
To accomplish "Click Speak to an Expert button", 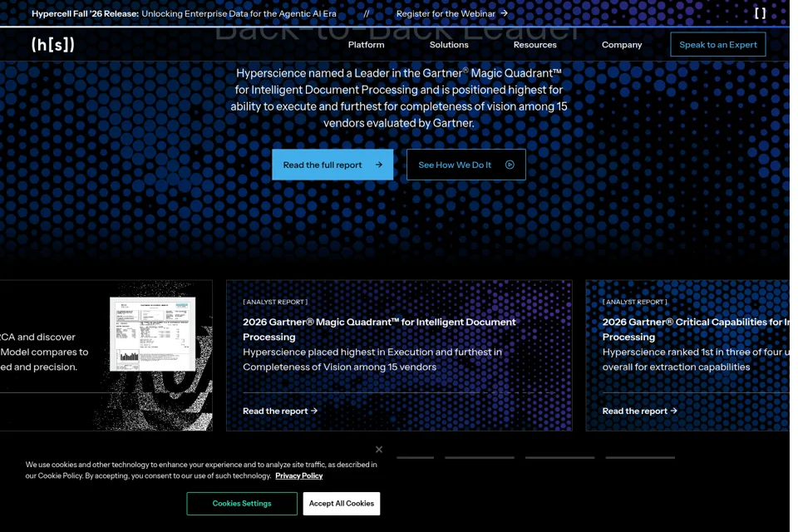I will point(718,45).
